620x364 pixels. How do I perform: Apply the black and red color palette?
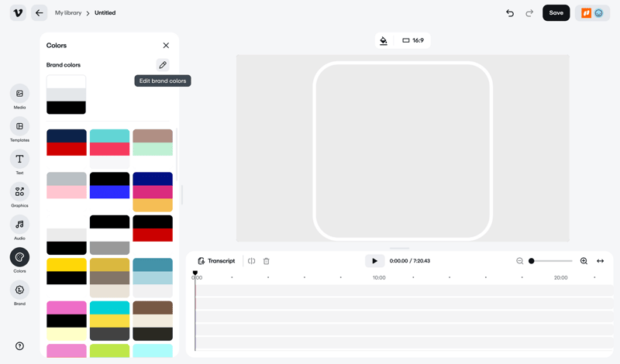point(153,235)
